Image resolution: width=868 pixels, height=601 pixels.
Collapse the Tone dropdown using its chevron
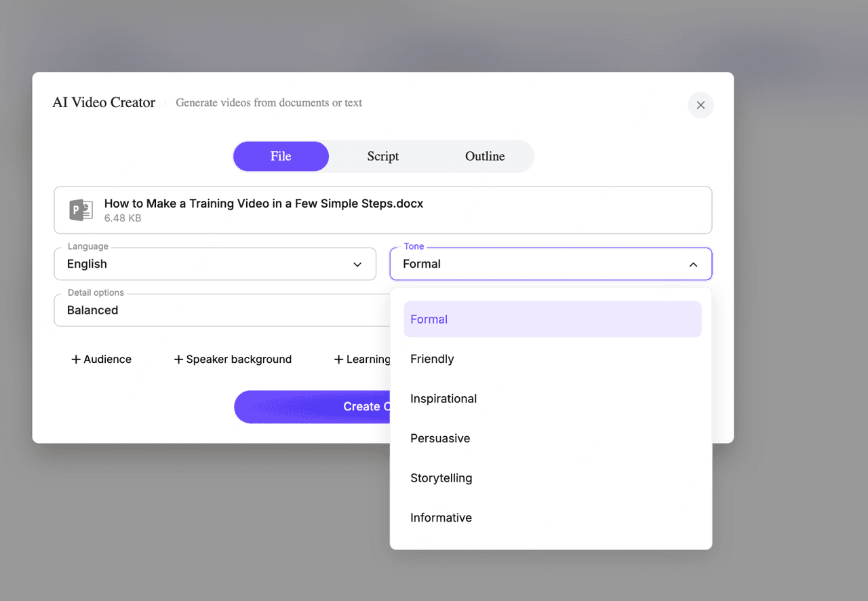tap(693, 265)
